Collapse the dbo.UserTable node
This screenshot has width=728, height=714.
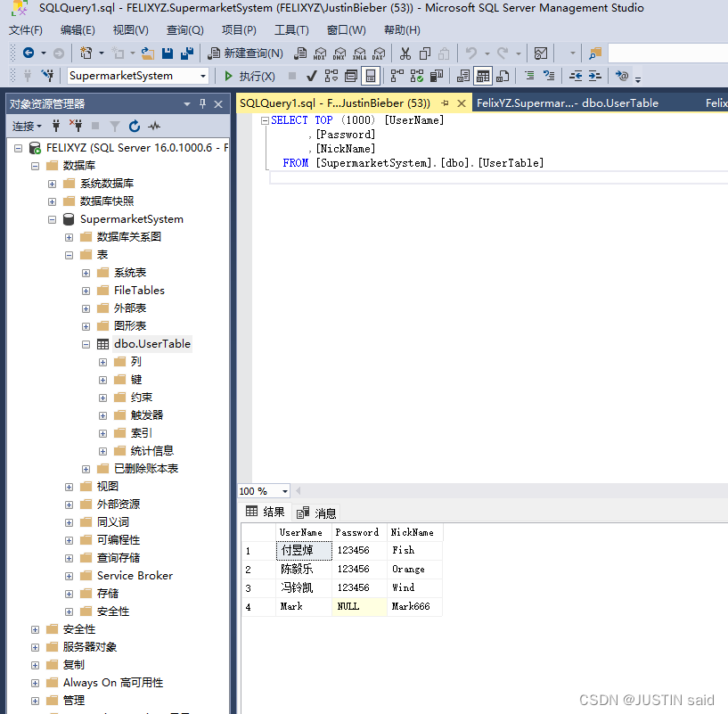click(x=86, y=344)
